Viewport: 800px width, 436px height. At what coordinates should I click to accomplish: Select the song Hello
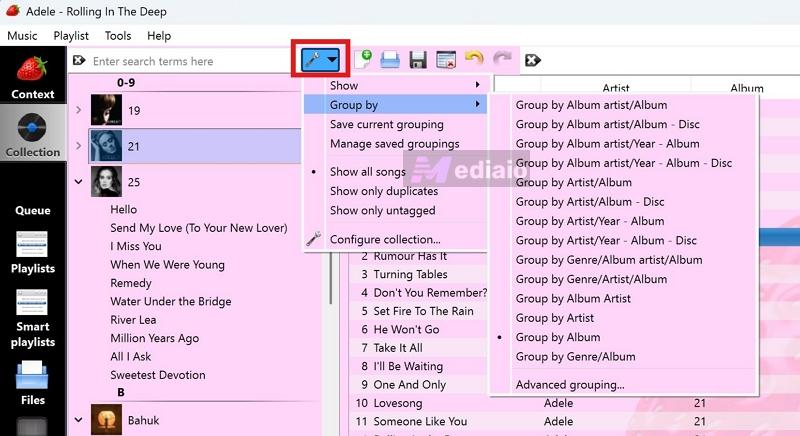[x=123, y=209]
